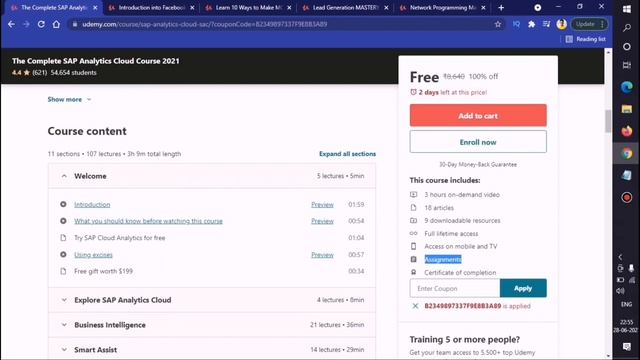The width and height of the screenshot is (640, 360).
Task: Click the taskbar volume icon
Action: [620, 291]
